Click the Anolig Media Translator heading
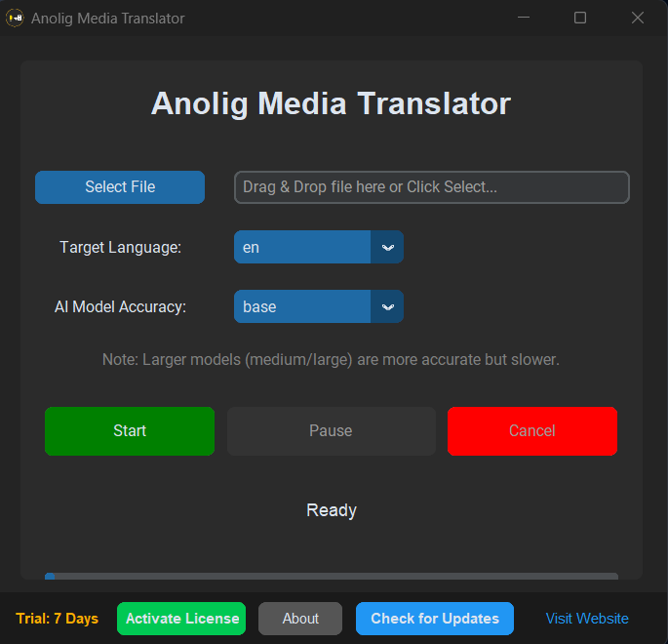This screenshot has height=644, width=668. 331,103
